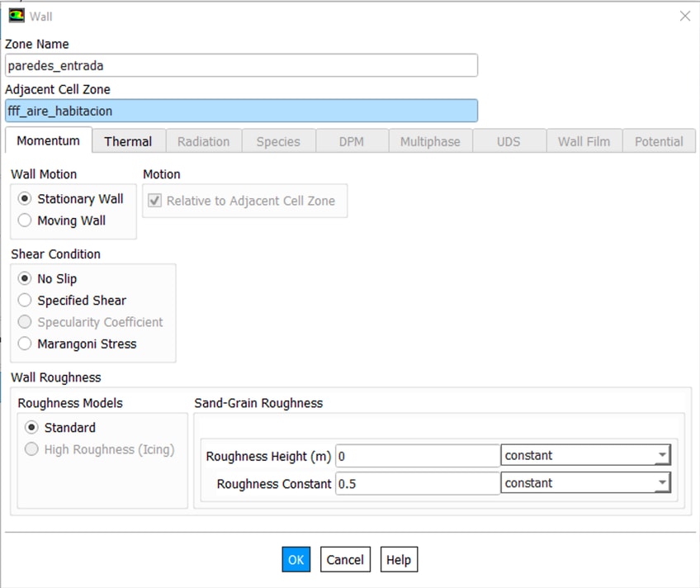
Task: Choose the Moving Wall option
Action: tap(25, 220)
